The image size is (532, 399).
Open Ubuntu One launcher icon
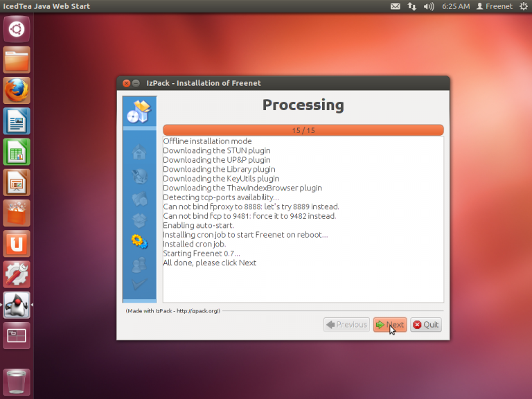(17, 243)
